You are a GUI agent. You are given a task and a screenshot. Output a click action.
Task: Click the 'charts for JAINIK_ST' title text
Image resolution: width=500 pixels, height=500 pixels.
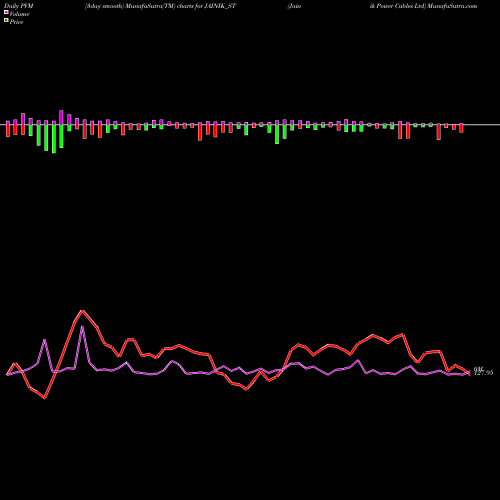206,6
